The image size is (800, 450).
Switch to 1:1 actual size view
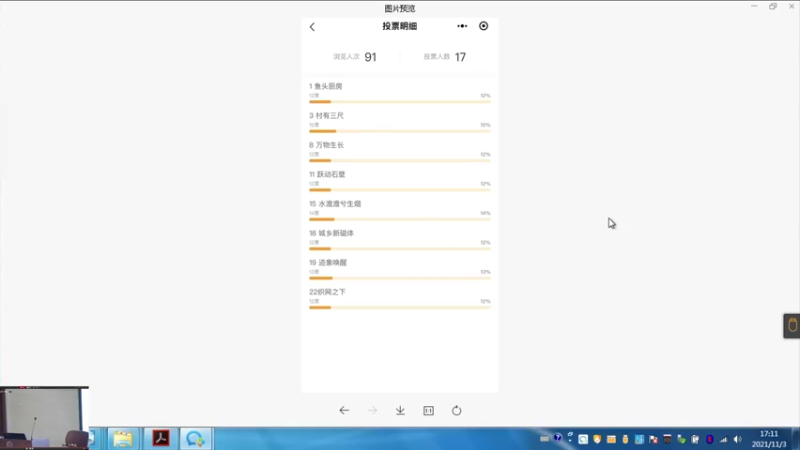click(x=429, y=411)
